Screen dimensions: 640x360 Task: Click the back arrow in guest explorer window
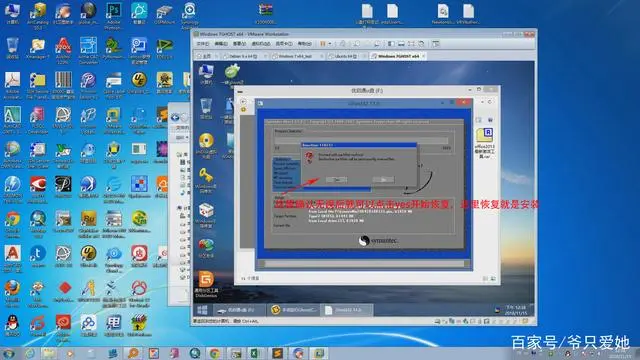pyautogui.click(x=243, y=102)
